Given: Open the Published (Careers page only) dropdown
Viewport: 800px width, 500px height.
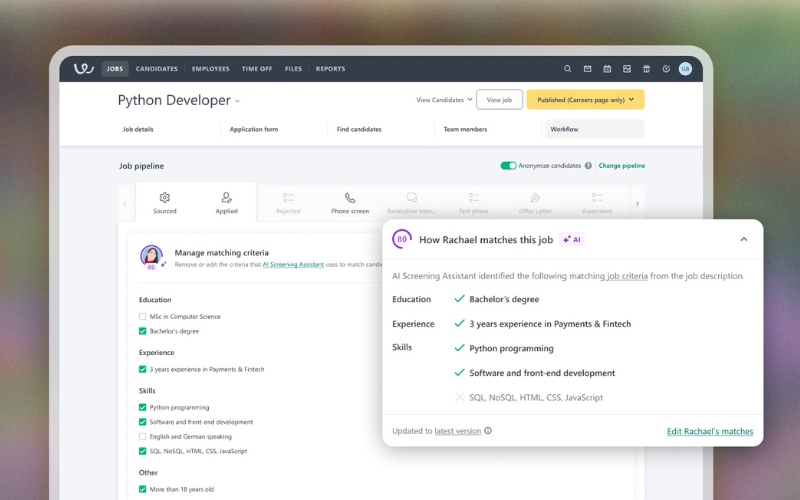Looking at the screenshot, I should pos(585,100).
